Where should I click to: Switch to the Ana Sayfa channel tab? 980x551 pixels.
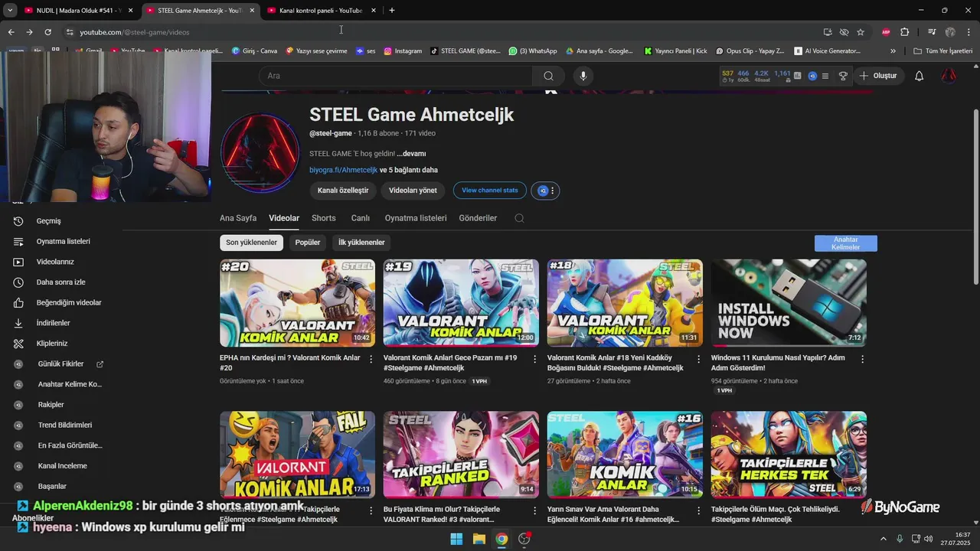pos(238,218)
